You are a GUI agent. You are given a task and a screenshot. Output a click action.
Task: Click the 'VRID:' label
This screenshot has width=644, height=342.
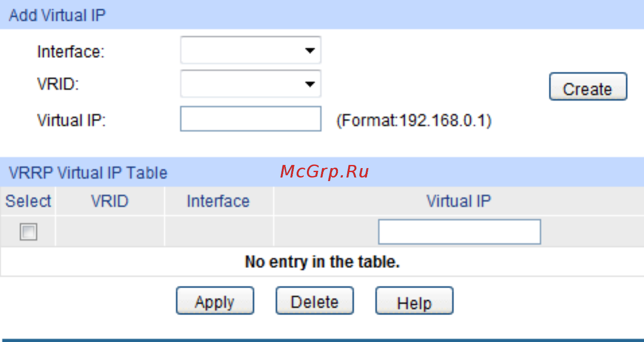click(x=58, y=84)
